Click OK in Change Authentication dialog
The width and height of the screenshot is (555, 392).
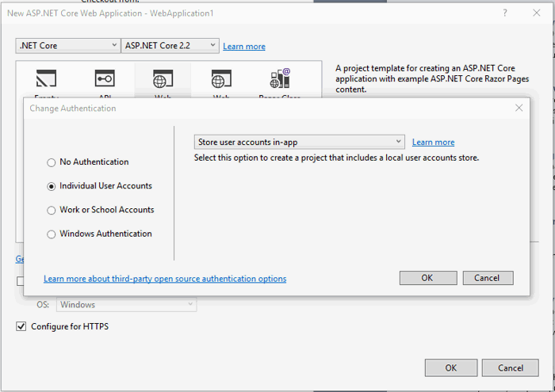click(x=427, y=278)
